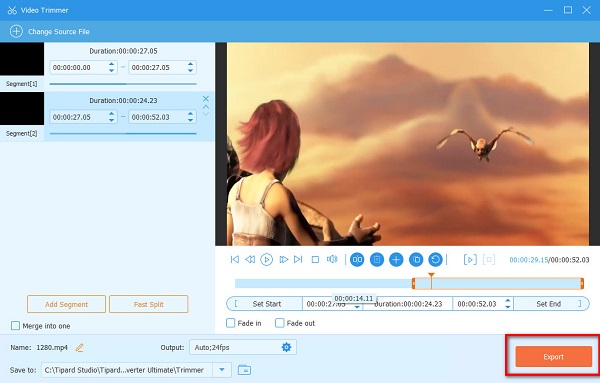Image resolution: width=600 pixels, height=383 pixels.
Task: Stop video playback
Action: click(x=315, y=260)
